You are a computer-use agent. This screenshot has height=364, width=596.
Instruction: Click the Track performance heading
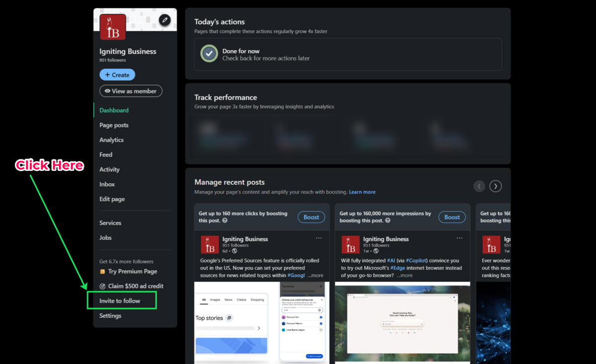[x=225, y=97]
